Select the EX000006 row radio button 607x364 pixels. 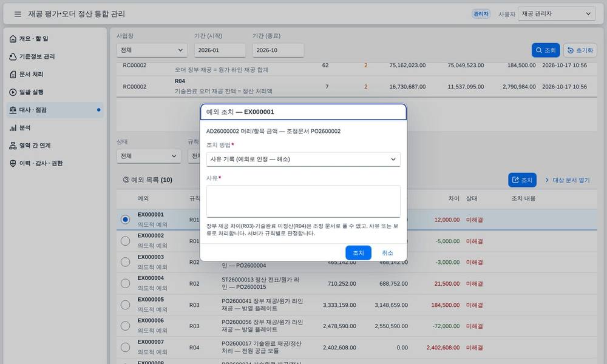[125, 326]
